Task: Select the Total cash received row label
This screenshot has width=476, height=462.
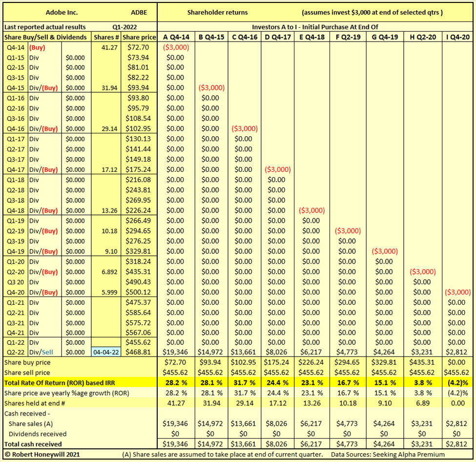Action: tap(33, 444)
